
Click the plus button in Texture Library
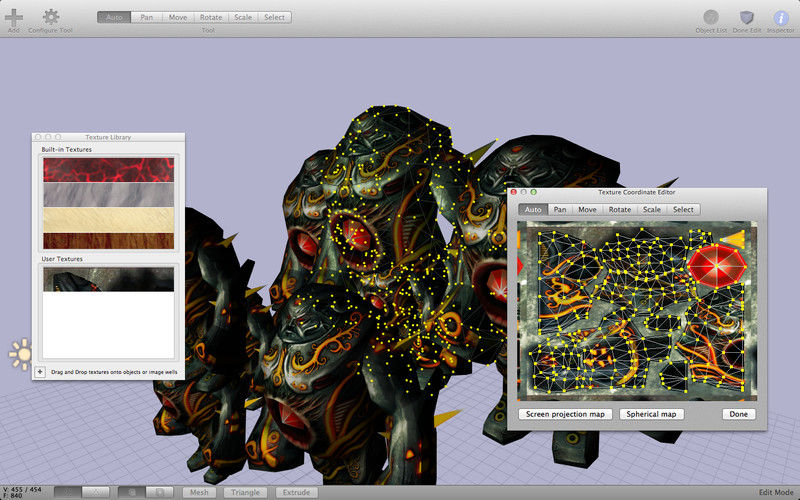[x=40, y=372]
